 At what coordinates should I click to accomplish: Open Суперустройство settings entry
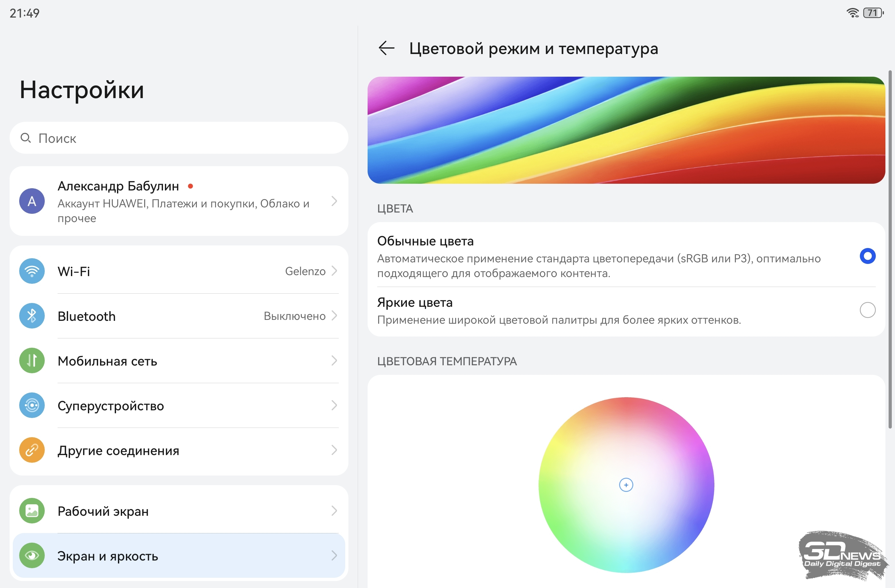111,406
